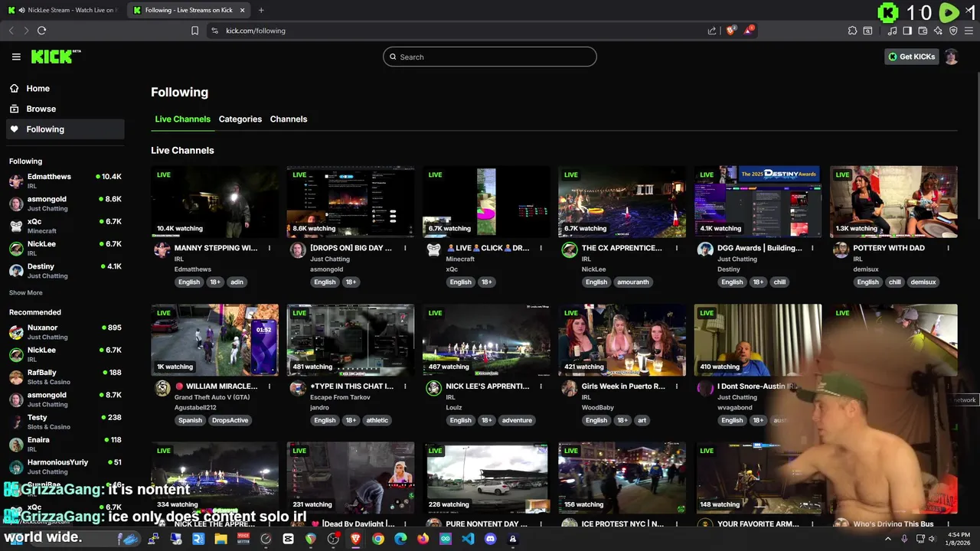The image size is (980, 551).
Task: Open the music playlist note icon
Action: pos(893,31)
